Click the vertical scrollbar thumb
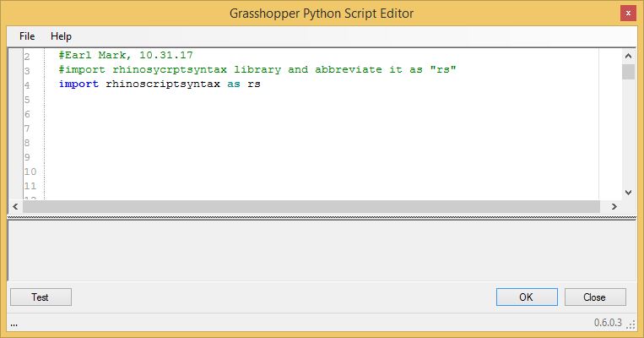644x338 pixels. [x=628, y=72]
